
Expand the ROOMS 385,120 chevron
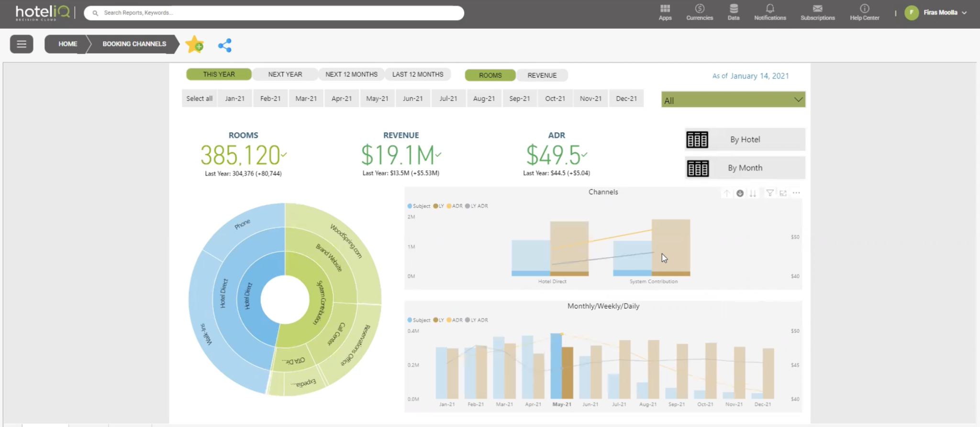pos(284,154)
